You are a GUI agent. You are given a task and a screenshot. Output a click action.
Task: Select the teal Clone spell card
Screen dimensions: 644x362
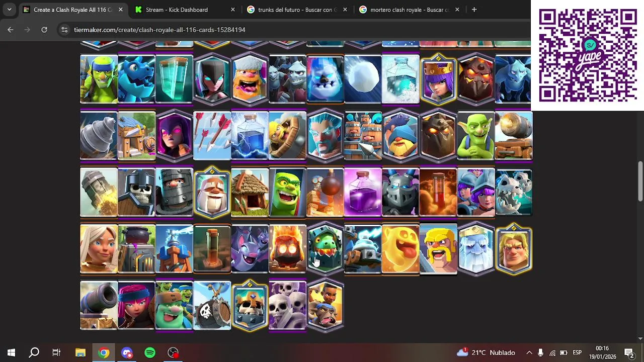click(174, 79)
